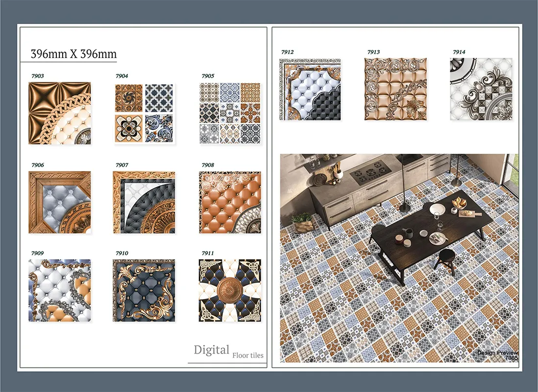Choose the 7914 white floral ornament tile
The image size is (538, 392).
(481, 89)
